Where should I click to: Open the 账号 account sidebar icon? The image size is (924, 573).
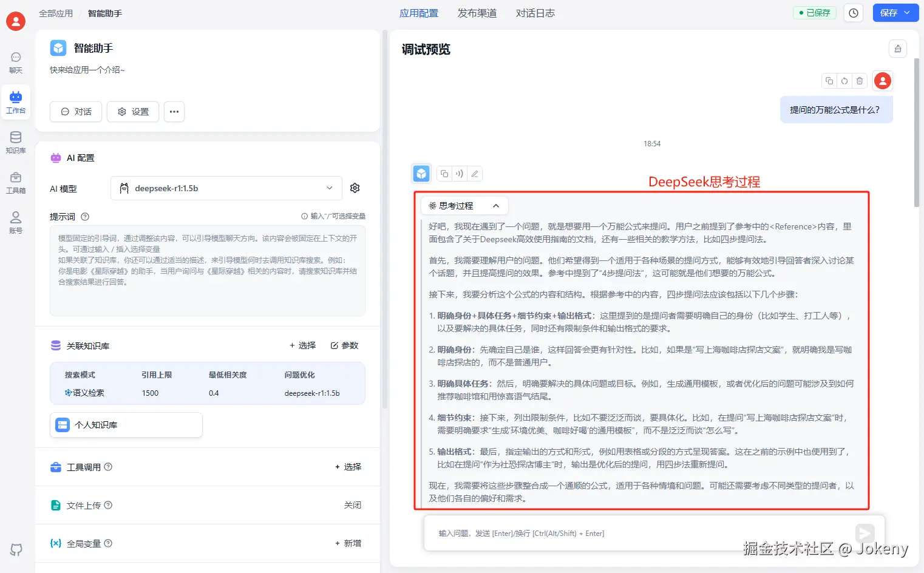coord(16,222)
